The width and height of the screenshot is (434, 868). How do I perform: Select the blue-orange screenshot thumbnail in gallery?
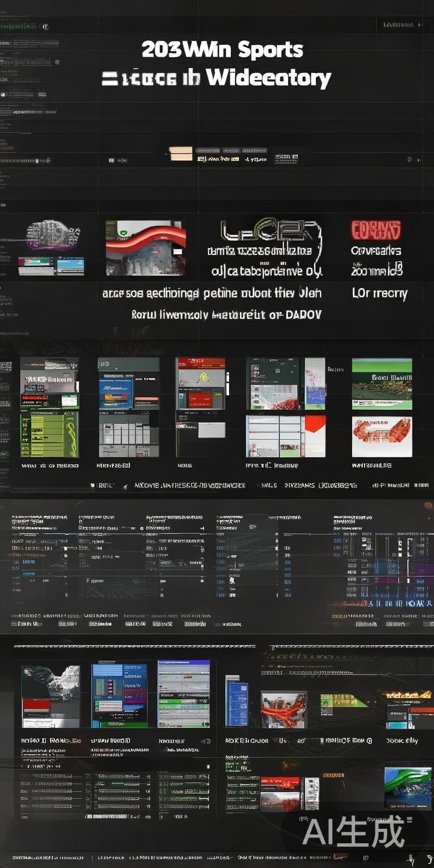point(128,385)
